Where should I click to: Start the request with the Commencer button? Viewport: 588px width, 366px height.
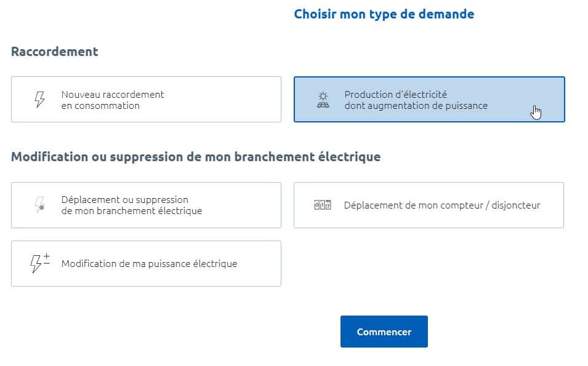[x=384, y=332]
